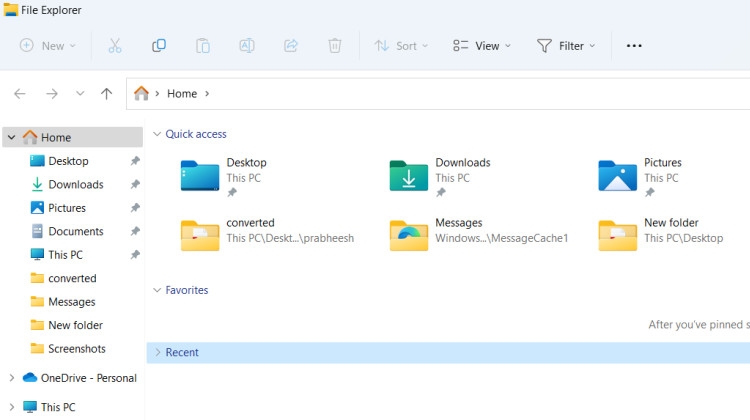The width and height of the screenshot is (750, 420).
Task: Click the address bar field
Action: [438, 94]
